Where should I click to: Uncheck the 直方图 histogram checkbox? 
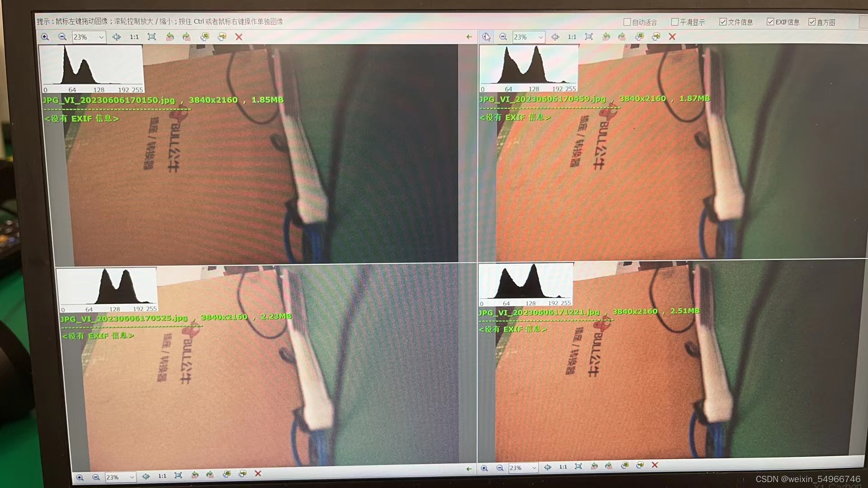pyautogui.click(x=812, y=22)
